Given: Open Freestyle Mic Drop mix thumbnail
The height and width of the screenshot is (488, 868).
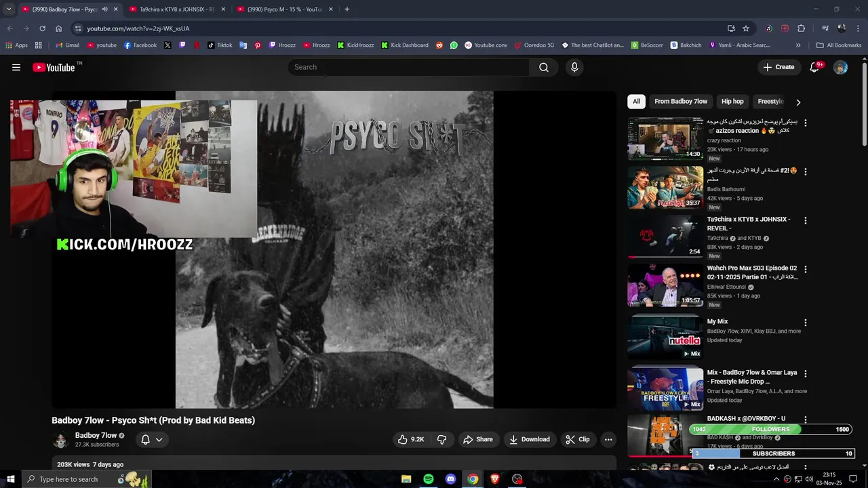Looking at the screenshot, I should 666,389.
